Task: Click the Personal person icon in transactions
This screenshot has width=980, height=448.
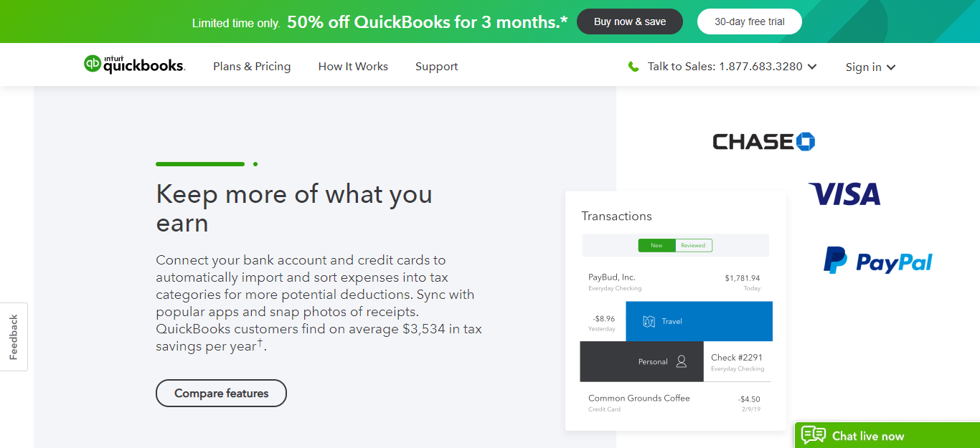Action: (x=682, y=361)
